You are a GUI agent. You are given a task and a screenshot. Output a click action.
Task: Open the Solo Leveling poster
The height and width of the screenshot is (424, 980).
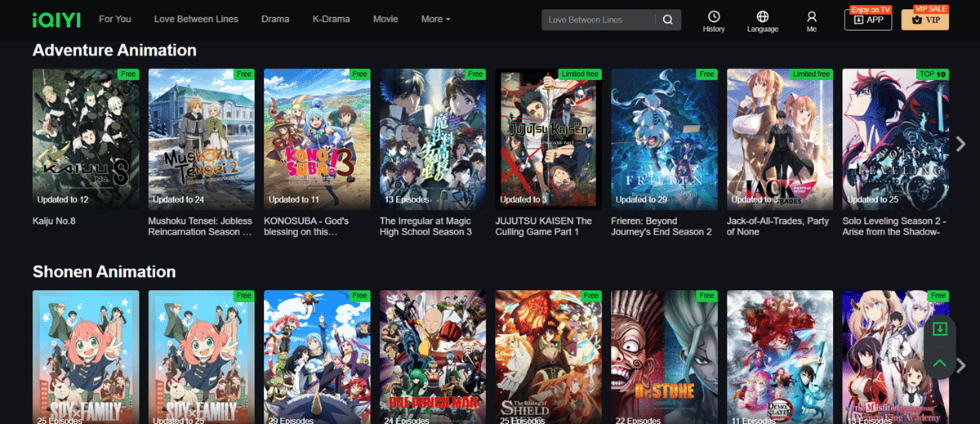point(895,139)
